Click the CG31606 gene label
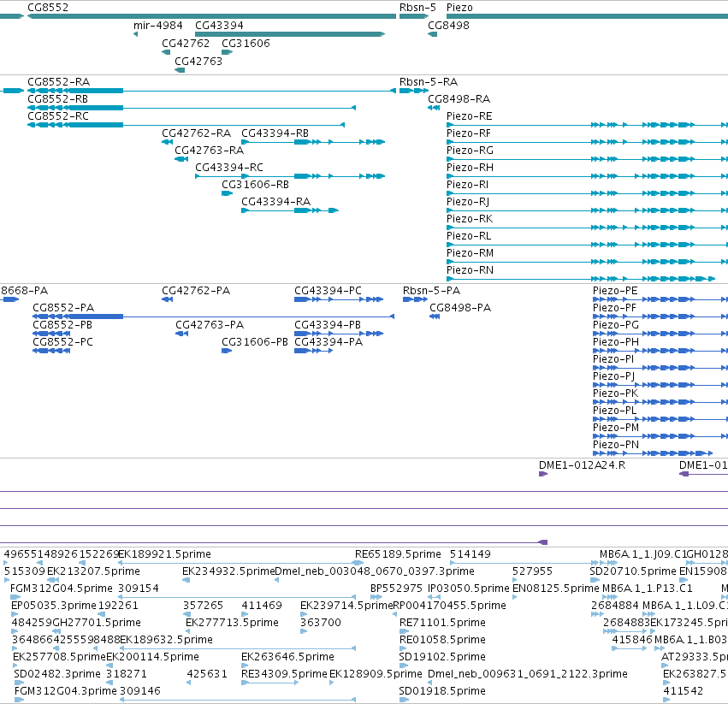 point(246,44)
